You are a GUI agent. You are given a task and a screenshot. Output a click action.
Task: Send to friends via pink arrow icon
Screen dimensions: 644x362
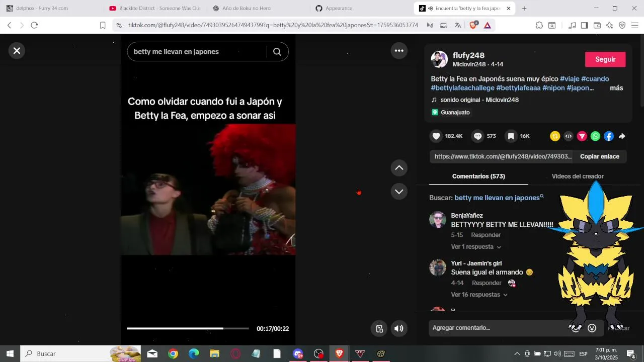coord(582,136)
